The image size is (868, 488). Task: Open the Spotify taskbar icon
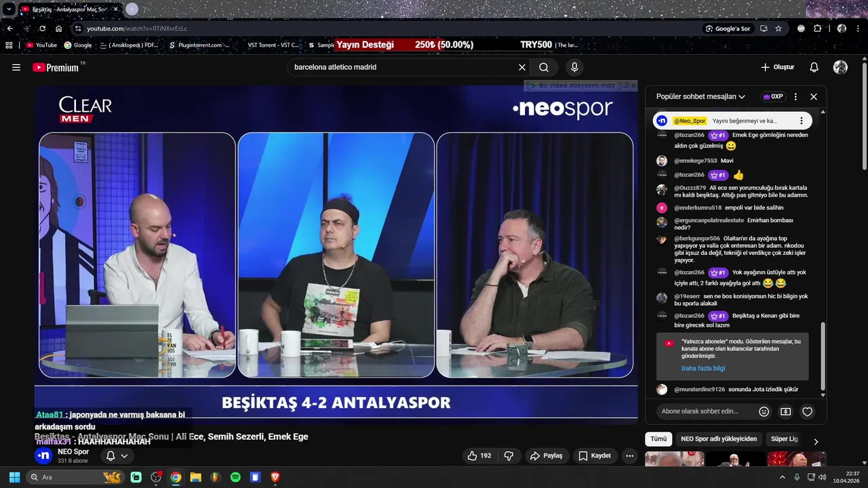pyautogui.click(x=235, y=477)
